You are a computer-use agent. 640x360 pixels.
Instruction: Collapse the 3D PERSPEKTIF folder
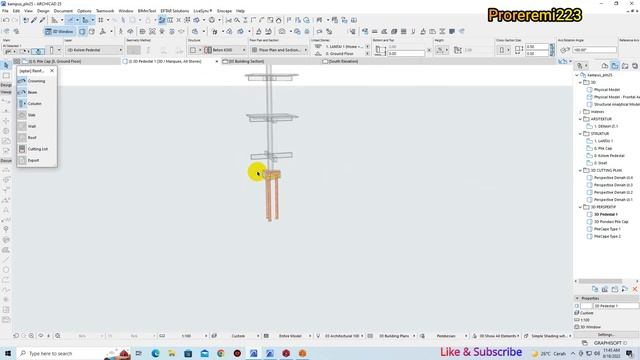pos(580,207)
